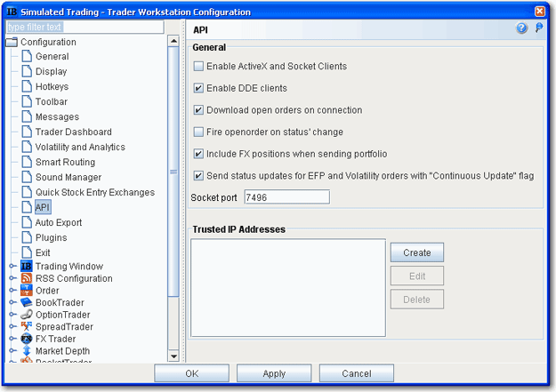Click the Market Depth arrow icon
Image resolution: width=556 pixels, height=392 pixels.
(27, 351)
